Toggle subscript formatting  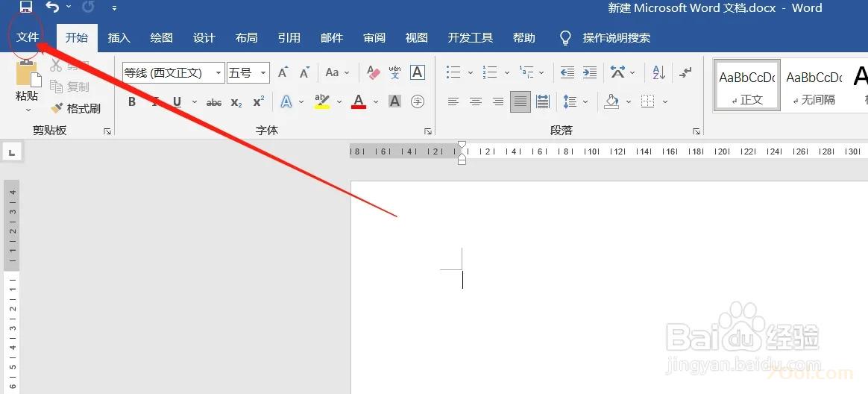236,102
